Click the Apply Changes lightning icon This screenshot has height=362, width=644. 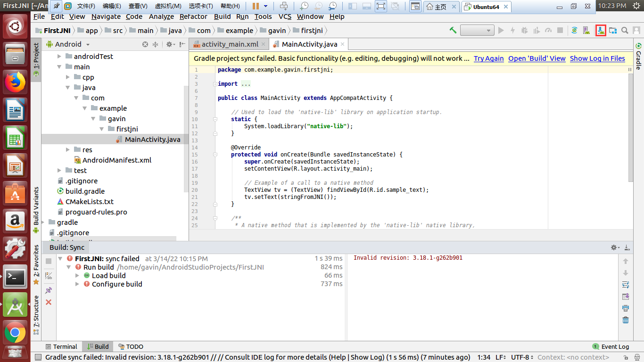513,30
